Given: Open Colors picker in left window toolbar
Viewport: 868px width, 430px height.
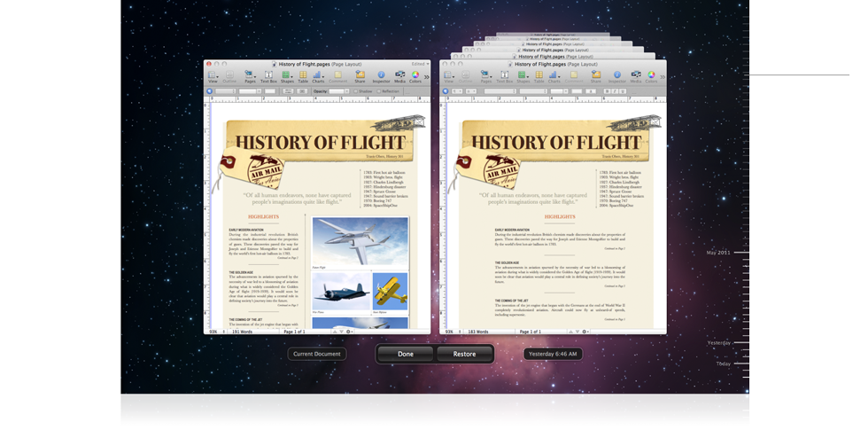Looking at the screenshot, I should pos(415,76).
